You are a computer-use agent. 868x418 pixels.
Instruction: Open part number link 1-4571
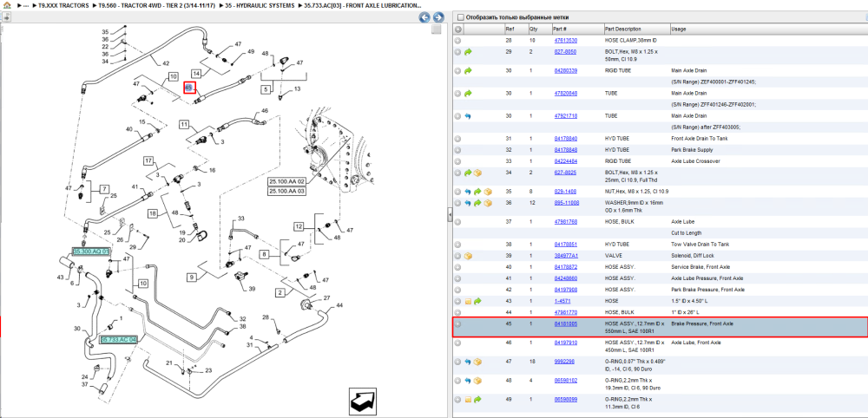point(562,301)
